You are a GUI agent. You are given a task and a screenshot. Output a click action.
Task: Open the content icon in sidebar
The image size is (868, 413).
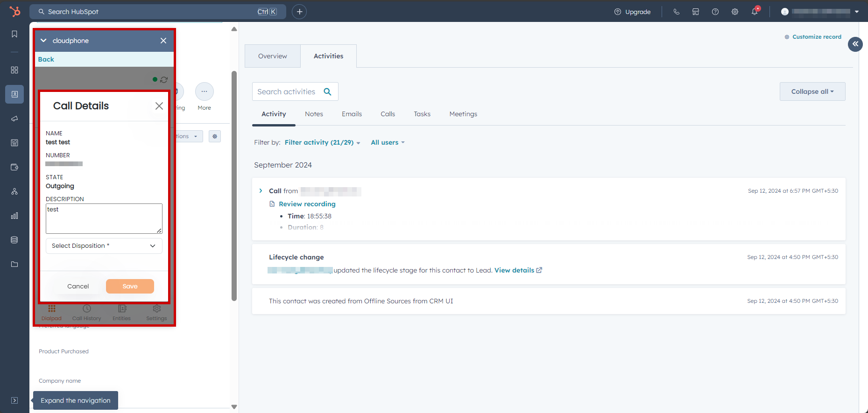click(14, 143)
